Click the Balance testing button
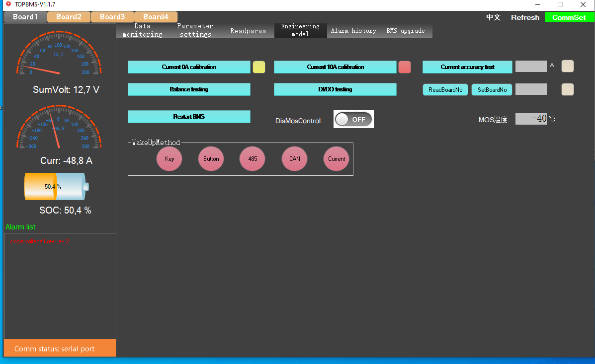 pyautogui.click(x=189, y=89)
